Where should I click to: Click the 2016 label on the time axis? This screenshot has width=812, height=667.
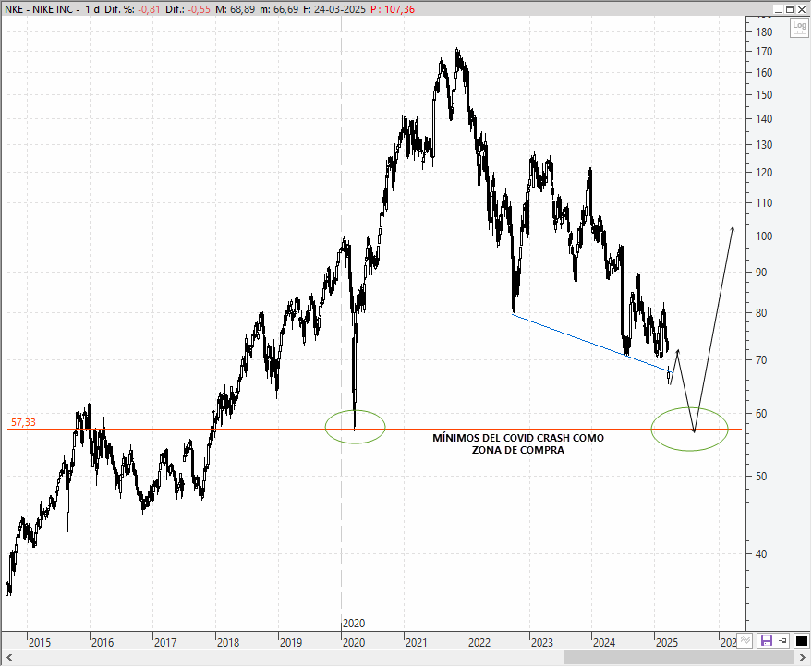[103, 643]
